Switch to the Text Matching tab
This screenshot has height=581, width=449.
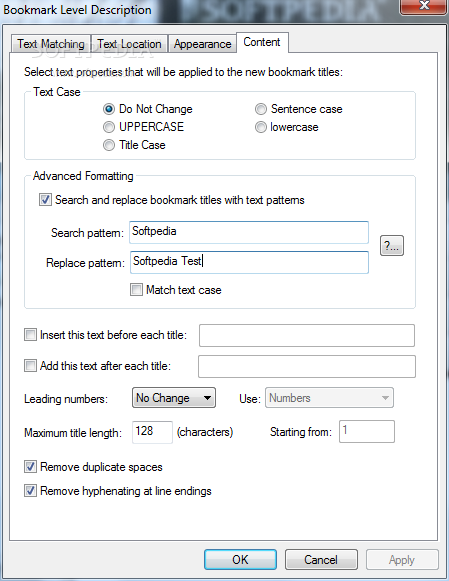coord(51,44)
